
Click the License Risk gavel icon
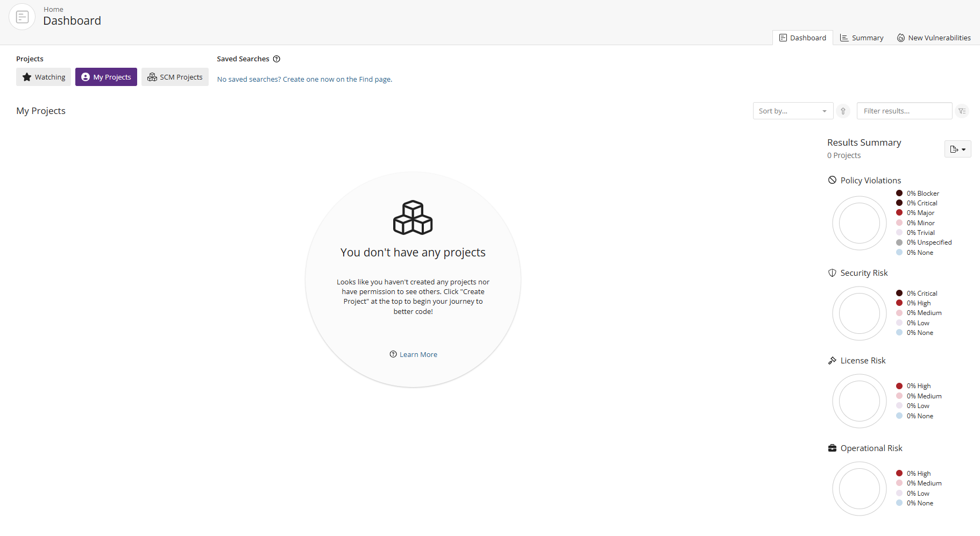[832, 361]
